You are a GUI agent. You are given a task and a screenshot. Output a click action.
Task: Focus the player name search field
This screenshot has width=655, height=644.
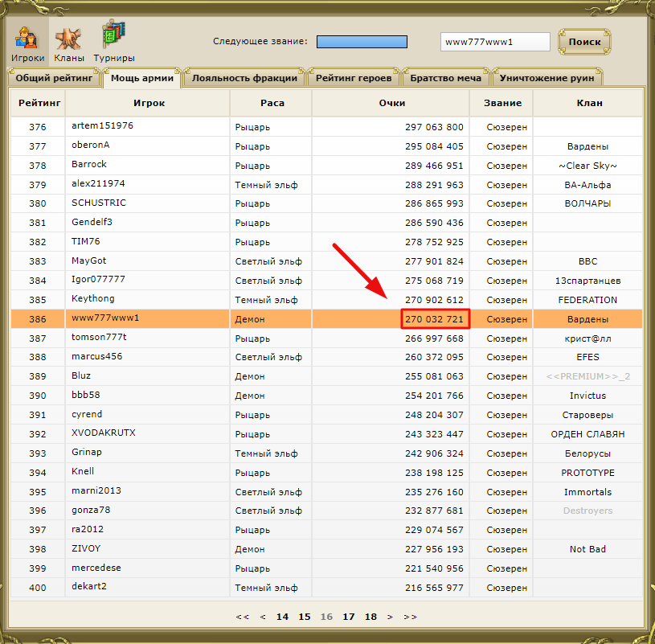coord(495,42)
